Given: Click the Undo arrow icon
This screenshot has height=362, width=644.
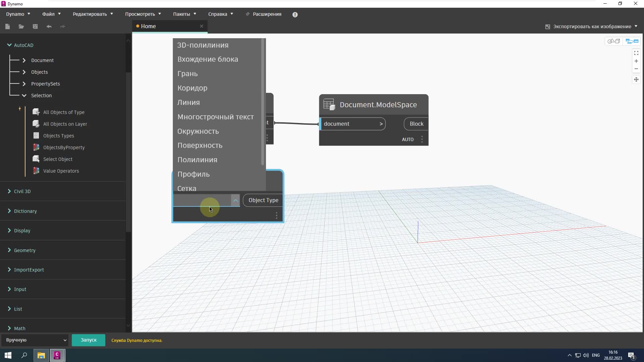Looking at the screenshot, I should coord(49,26).
